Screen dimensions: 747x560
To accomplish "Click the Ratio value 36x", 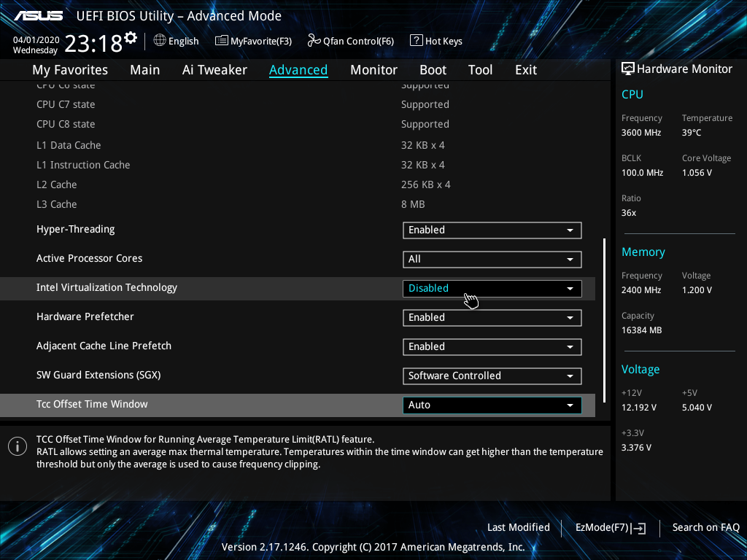I will (628, 212).
